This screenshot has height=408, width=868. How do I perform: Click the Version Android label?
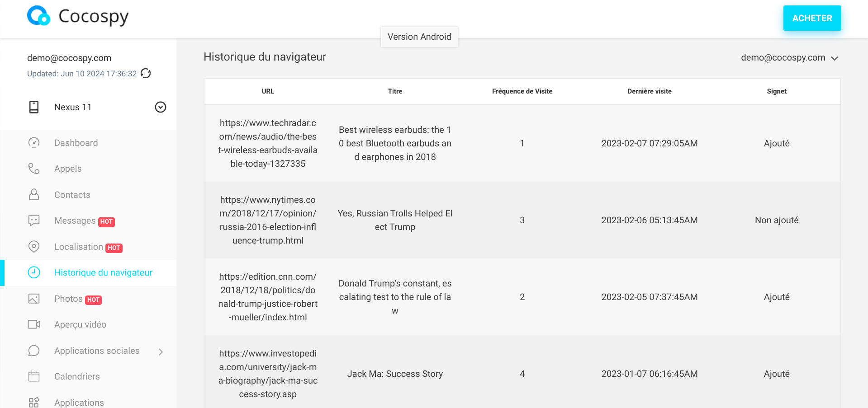419,37
